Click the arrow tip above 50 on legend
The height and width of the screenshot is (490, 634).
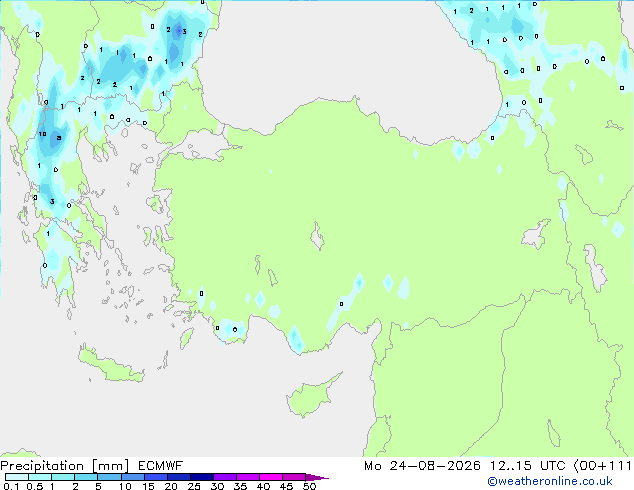[317, 477]
